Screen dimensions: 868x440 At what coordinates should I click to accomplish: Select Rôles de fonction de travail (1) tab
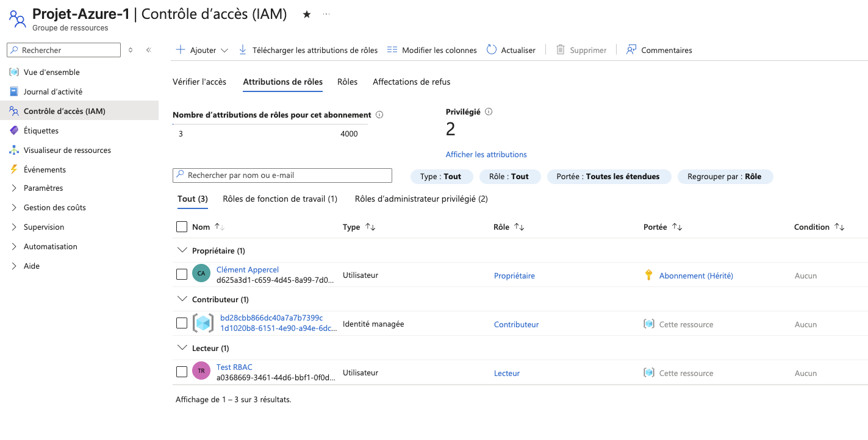pyautogui.click(x=280, y=199)
